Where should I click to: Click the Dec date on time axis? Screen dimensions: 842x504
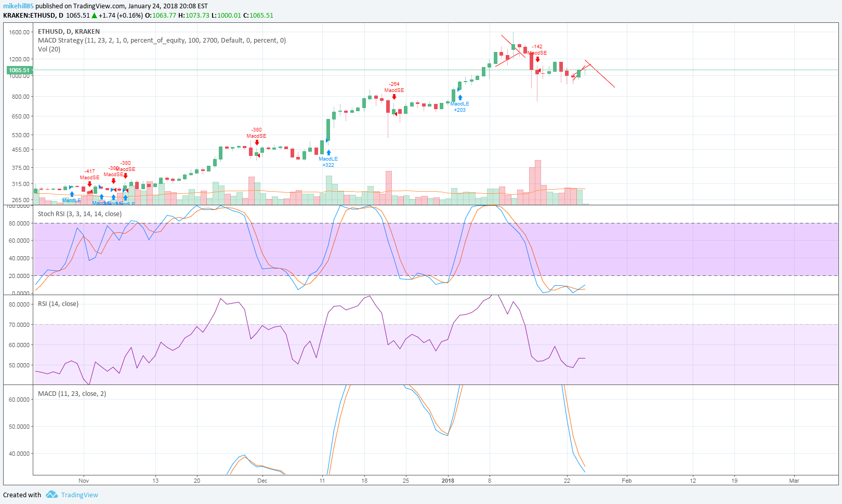(x=262, y=481)
